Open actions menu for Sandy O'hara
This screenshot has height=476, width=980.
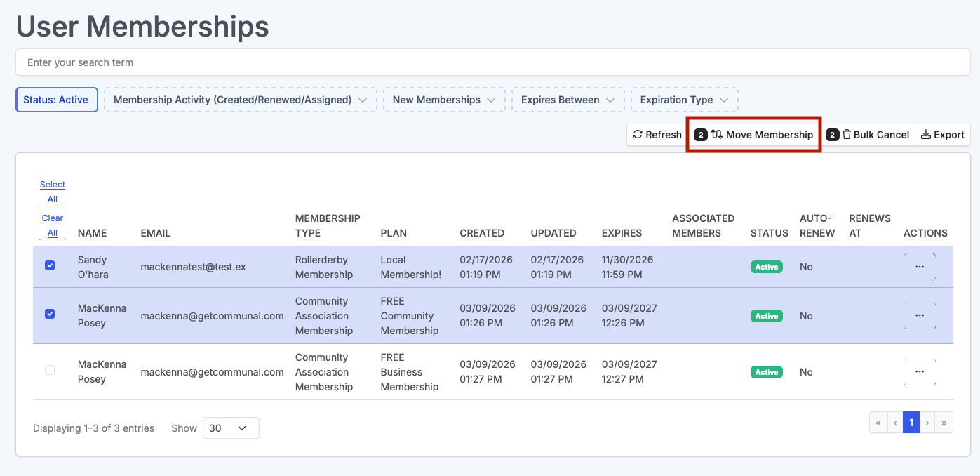tap(919, 267)
